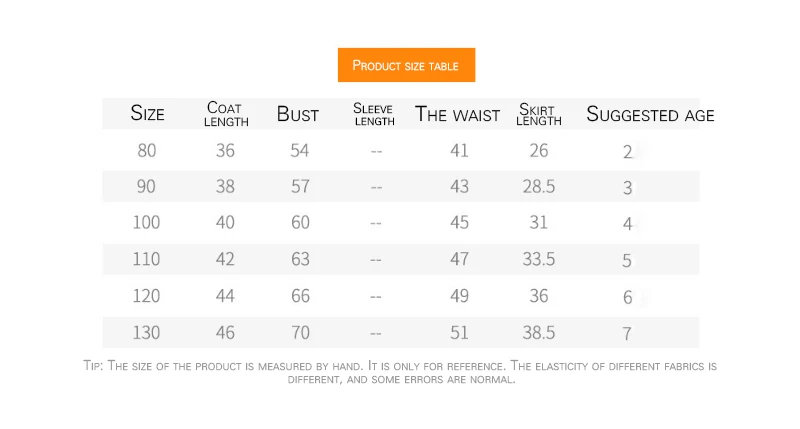800x429 pixels.
Task: Select the size 80 row label
Action: point(147,151)
